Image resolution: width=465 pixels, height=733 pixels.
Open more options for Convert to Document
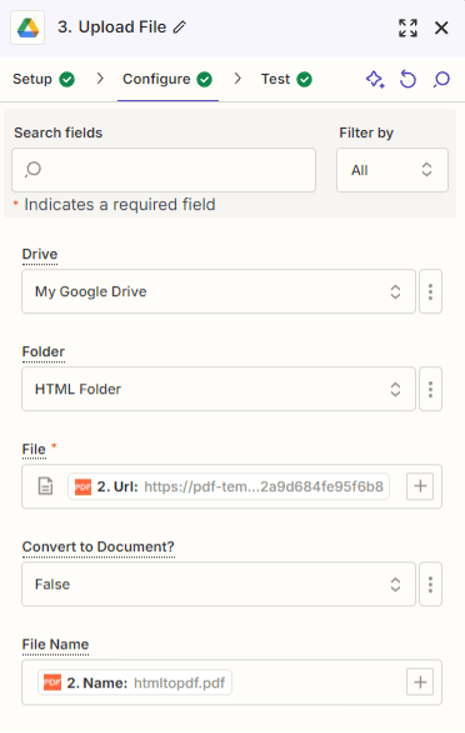430,584
